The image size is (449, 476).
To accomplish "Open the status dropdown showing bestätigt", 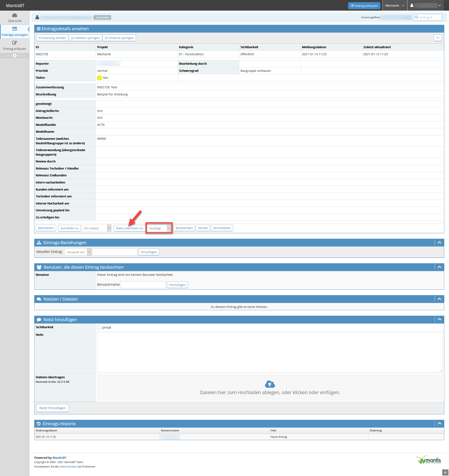I will (x=159, y=228).
